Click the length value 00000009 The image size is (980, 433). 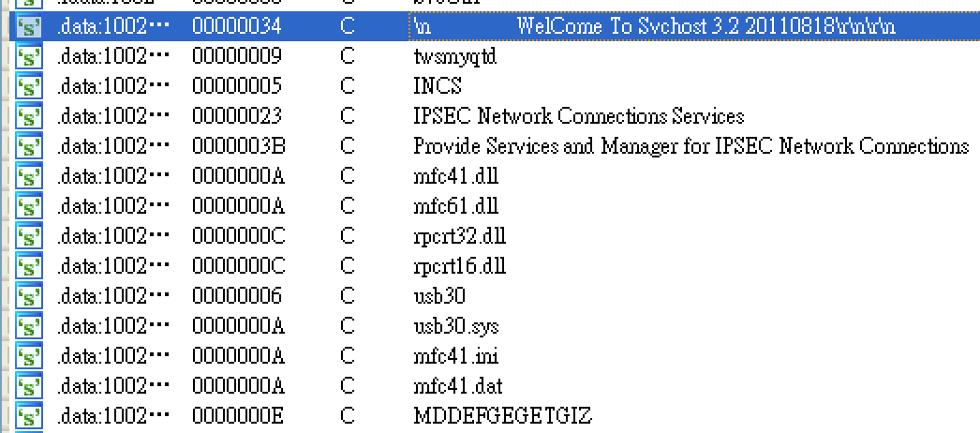(236, 56)
